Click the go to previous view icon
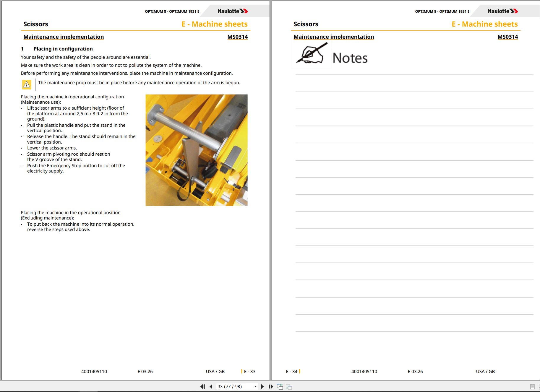540x392 pixels. click(280, 386)
